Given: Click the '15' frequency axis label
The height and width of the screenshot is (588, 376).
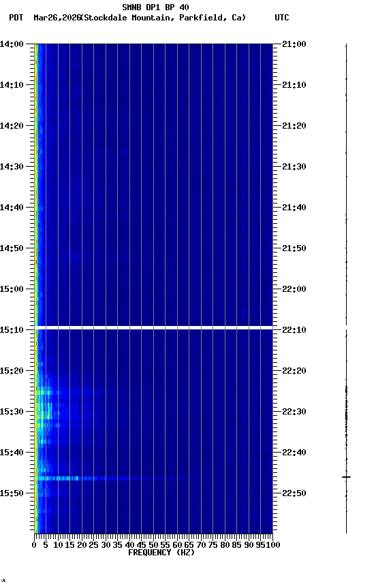Looking at the screenshot, I should pyautogui.click(x=69, y=545).
